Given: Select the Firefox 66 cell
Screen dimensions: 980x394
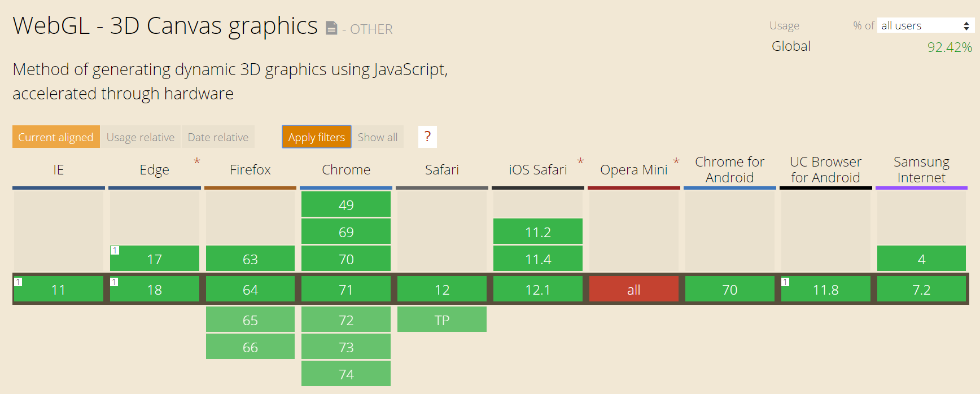Looking at the screenshot, I should pos(250,347).
